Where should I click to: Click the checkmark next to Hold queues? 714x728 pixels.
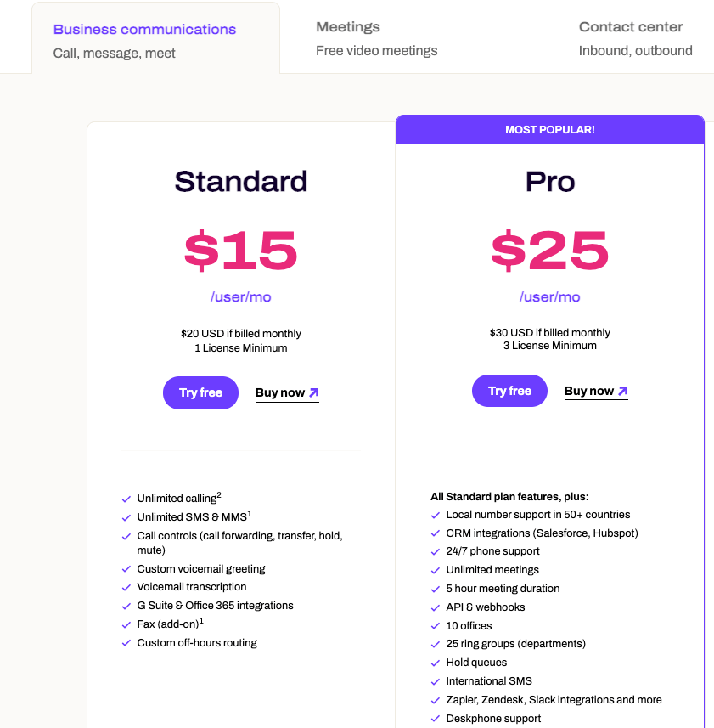(x=435, y=663)
